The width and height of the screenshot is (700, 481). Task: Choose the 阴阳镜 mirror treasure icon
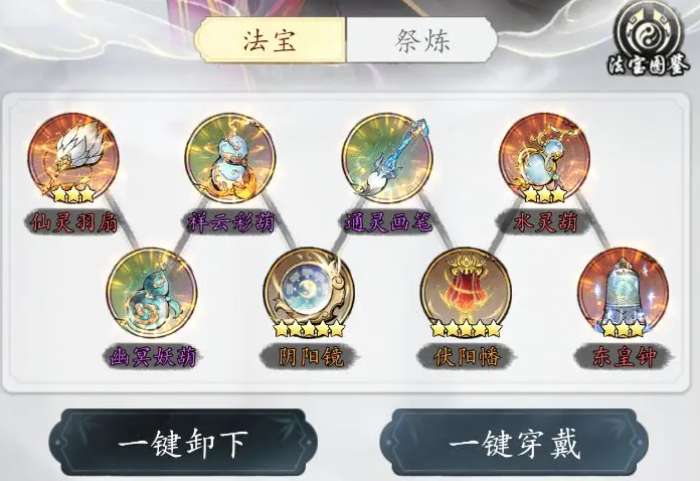(309, 293)
